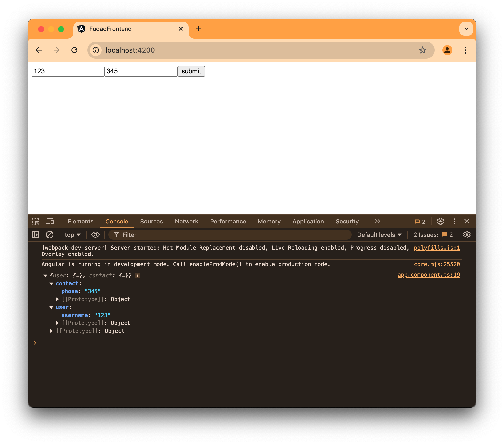
Task: Open DevTools settings
Action: point(441,221)
